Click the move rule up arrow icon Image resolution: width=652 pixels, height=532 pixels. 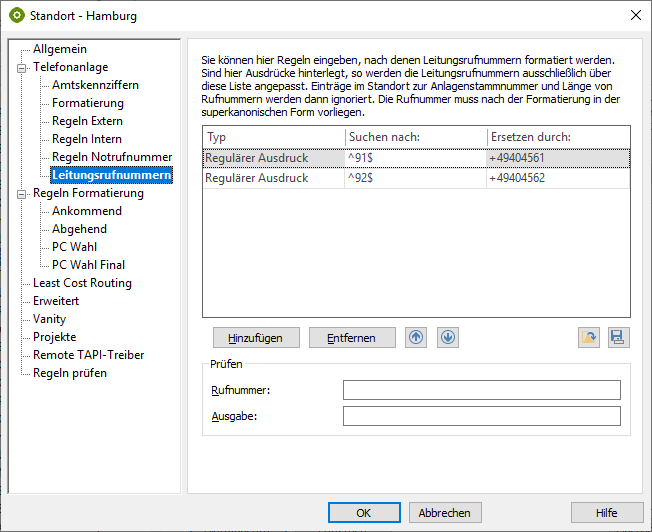[x=416, y=338]
